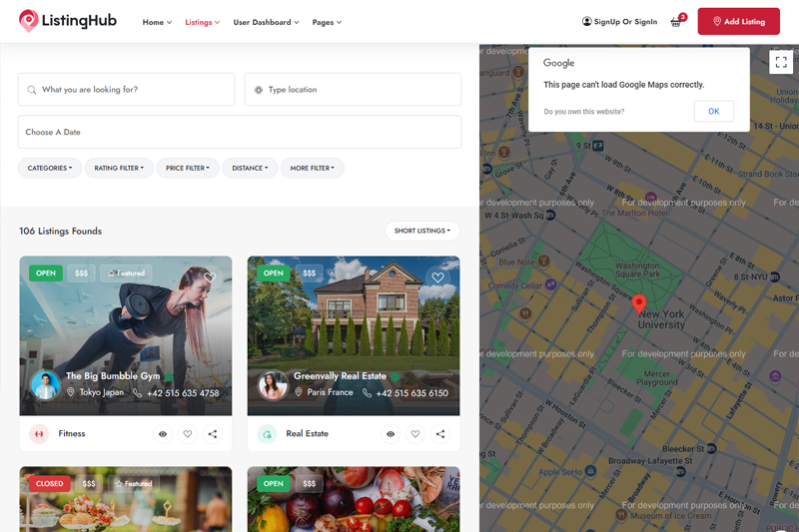Click the eye icon in the Fitness row
This screenshot has height=532, width=799.
(x=163, y=434)
